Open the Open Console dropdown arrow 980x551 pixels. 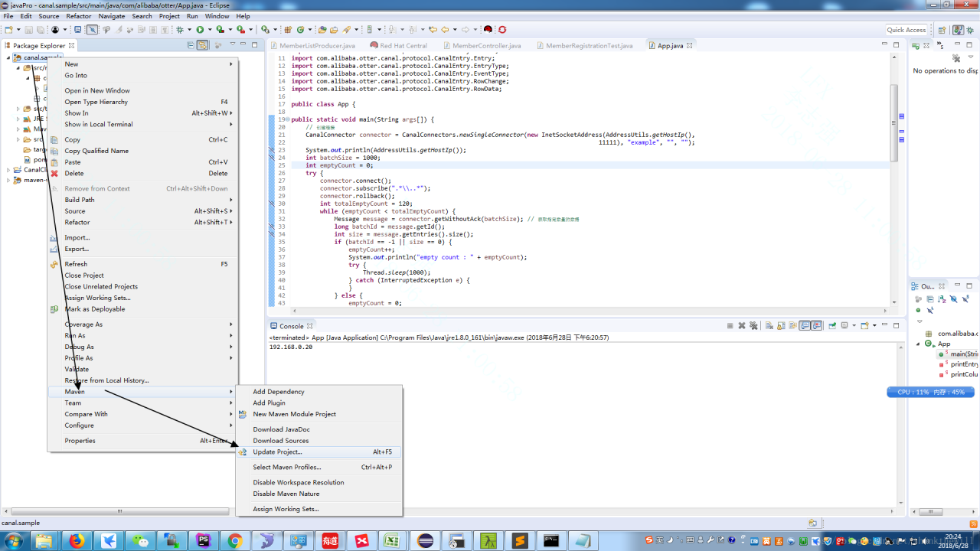[874, 325]
